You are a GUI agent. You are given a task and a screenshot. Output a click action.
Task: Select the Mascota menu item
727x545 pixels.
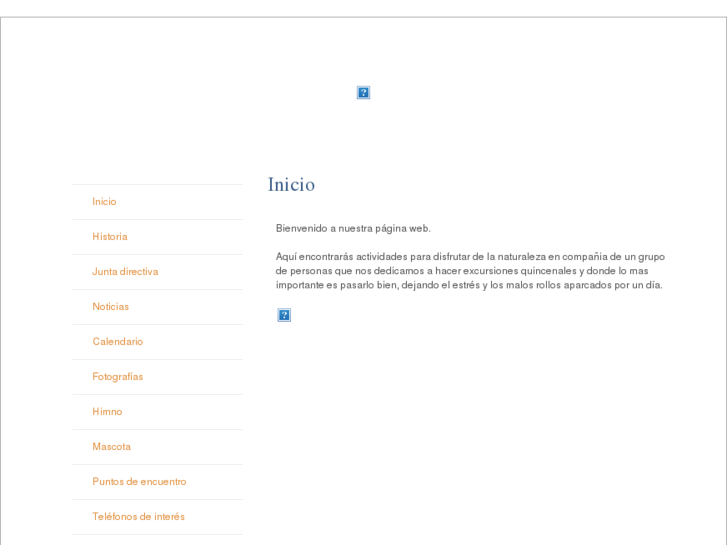(x=111, y=447)
